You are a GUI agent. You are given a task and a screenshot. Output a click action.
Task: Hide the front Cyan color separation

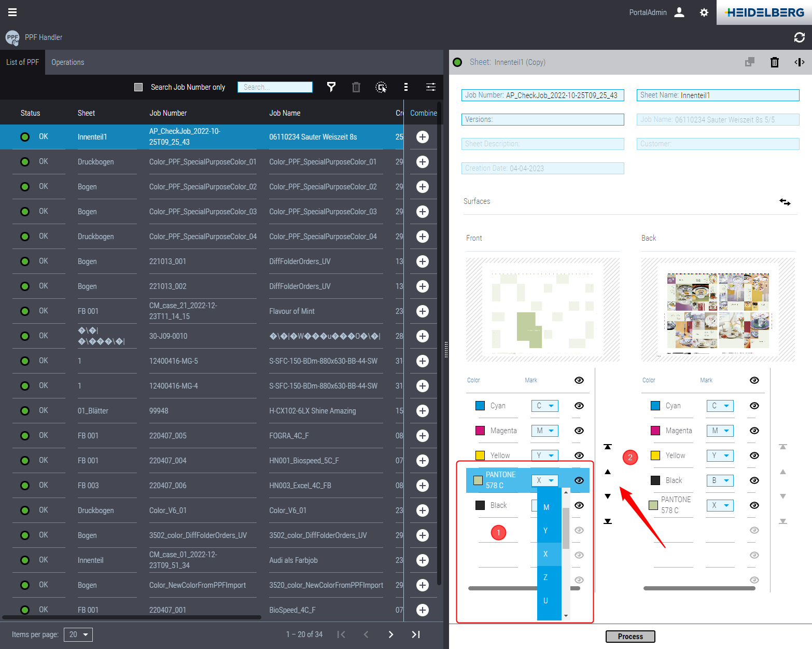coord(579,406)
